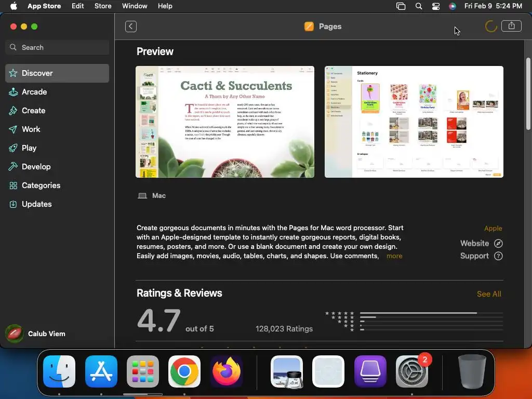Click the 4.7 rating number
The image size is (532, 399).
point(158,321)
